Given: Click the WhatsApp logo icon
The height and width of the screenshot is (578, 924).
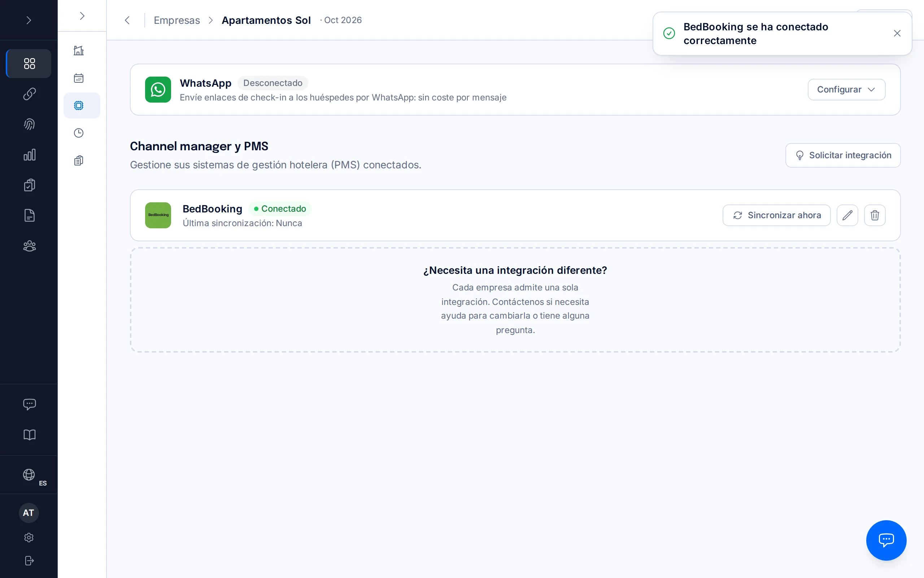Looking at the screenshot, I should 158,90.
